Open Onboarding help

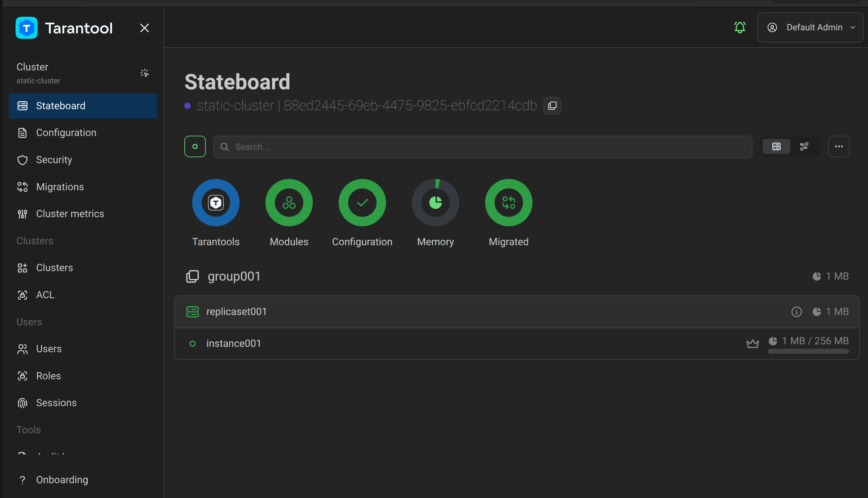point(83,480)
